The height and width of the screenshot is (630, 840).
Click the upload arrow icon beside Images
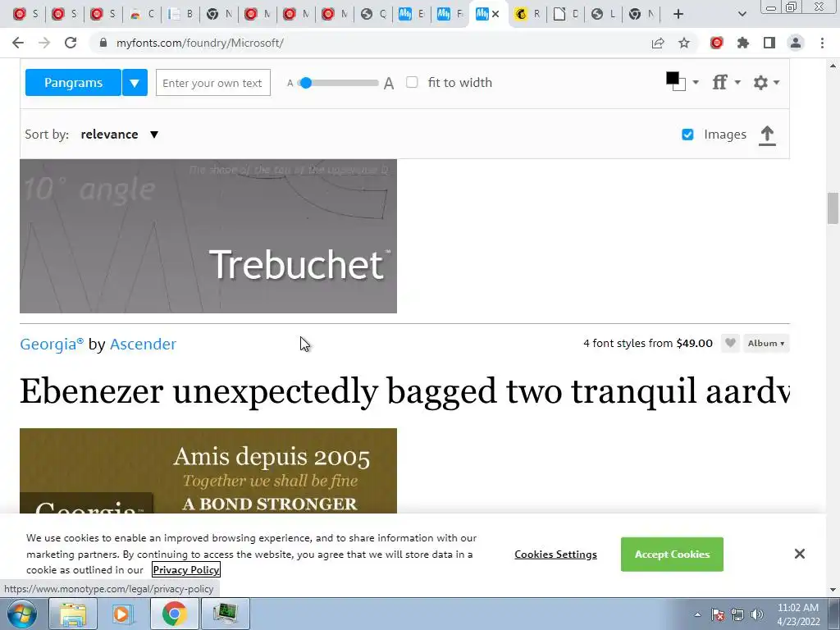(767, 135)
